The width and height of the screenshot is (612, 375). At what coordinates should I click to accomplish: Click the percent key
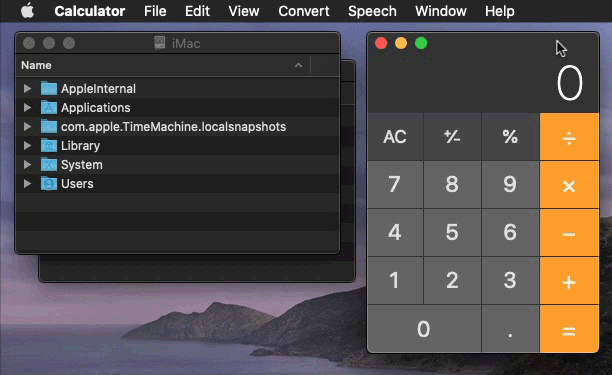pyautogui.click(x=510, y=137)
